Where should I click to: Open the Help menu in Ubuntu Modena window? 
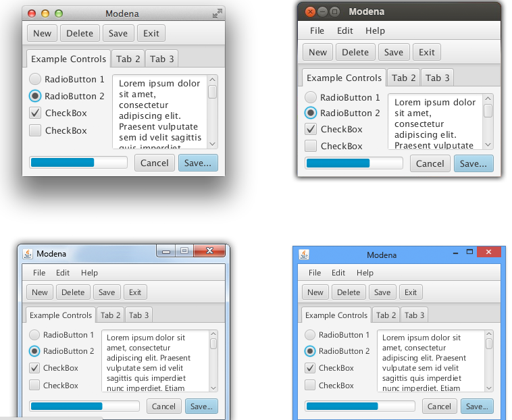[x=375, y=30]
